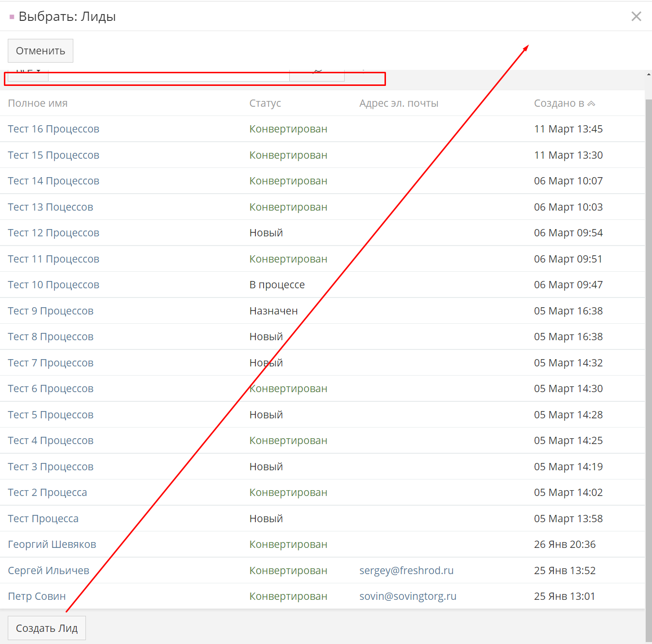Click the Отменить button
This screenshot has height=644, width=652.
tap(40, 51)
